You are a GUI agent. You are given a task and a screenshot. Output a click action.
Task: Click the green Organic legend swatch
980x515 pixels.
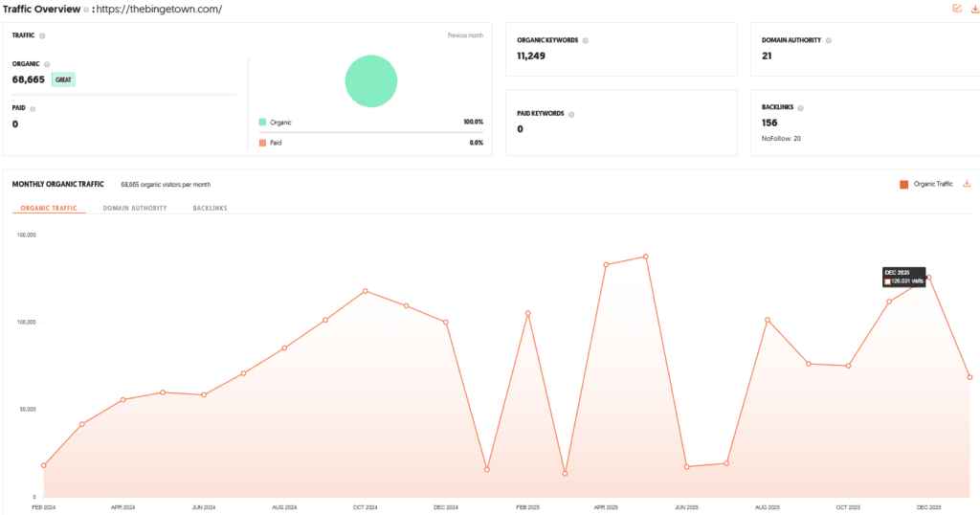click(262, 123)
